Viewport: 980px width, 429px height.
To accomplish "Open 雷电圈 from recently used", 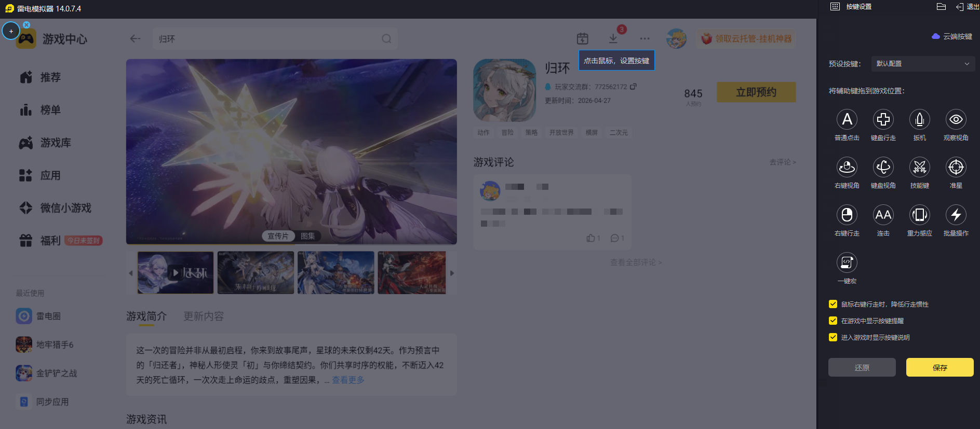I will (38, 316).
